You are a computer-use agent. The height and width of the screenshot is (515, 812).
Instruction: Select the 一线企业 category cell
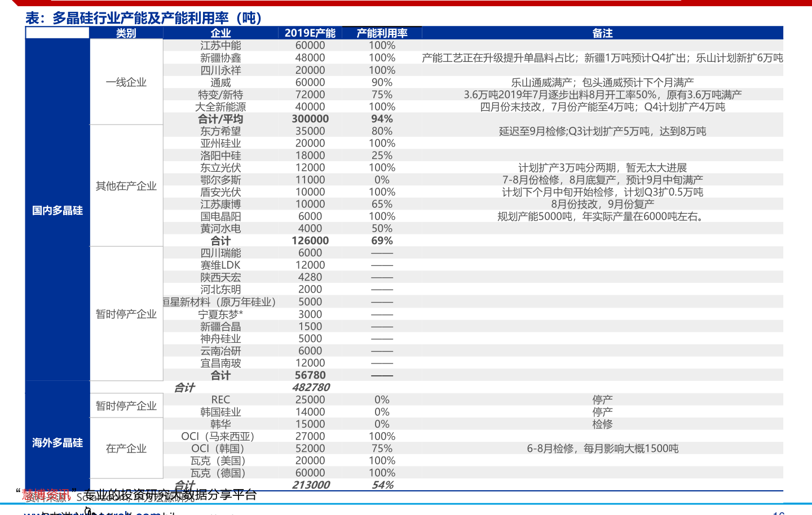click(126, 82)
